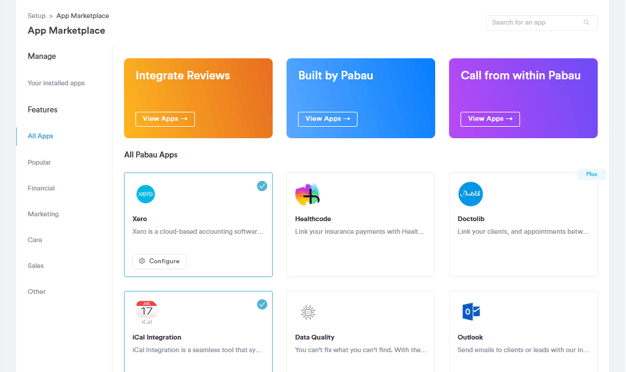Click the App Marketplace page title
The image size is (626, 372).
66,31
